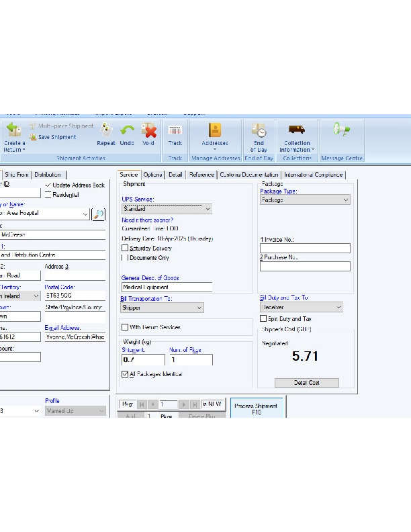Open the Addresses book icon
411x532 pixels.
(214, 131)
